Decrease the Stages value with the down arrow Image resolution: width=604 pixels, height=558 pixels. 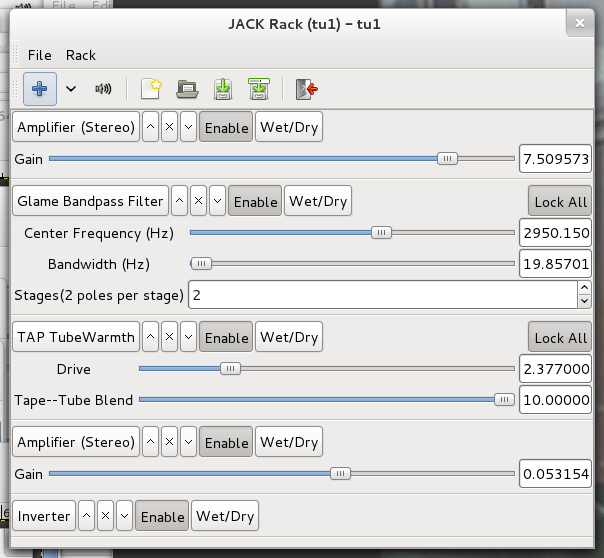click(x=584, y=301)
